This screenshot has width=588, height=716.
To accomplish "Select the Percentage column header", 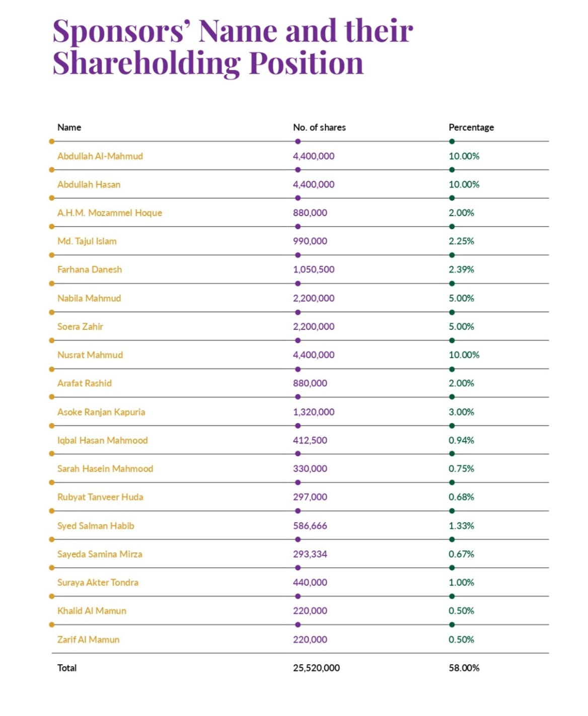I will point(471,127).
